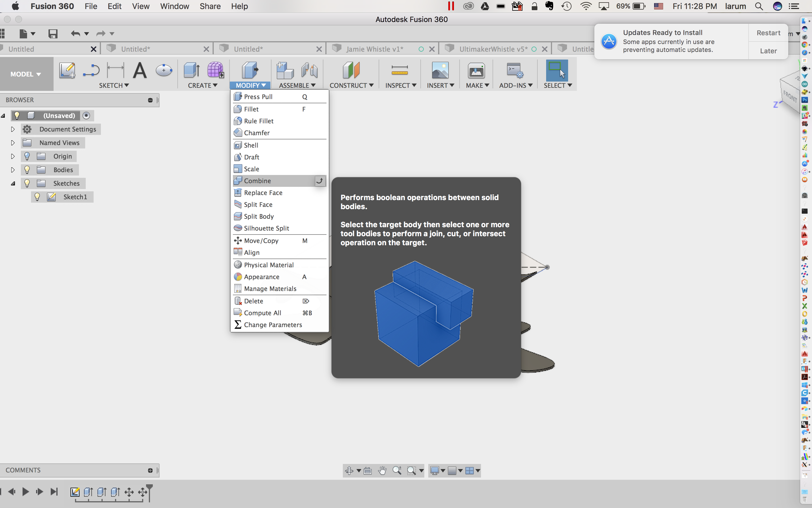812x508 pixels.
Task: Choose Fillet from the Modify menu
Action: (279, 109)
